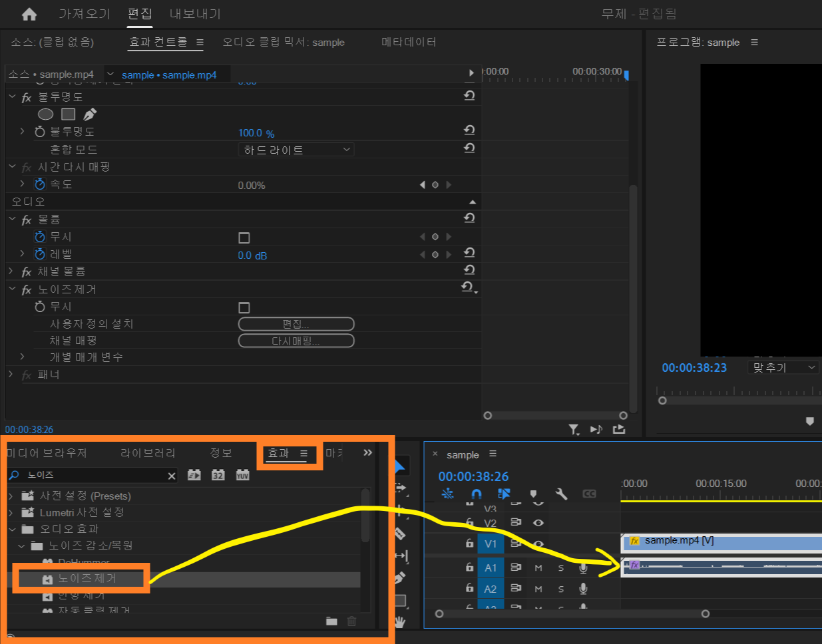The image size is (822, 644).
Task: Toggle the 불투명도 stopwatch animation icon
Action: point(40,132)
